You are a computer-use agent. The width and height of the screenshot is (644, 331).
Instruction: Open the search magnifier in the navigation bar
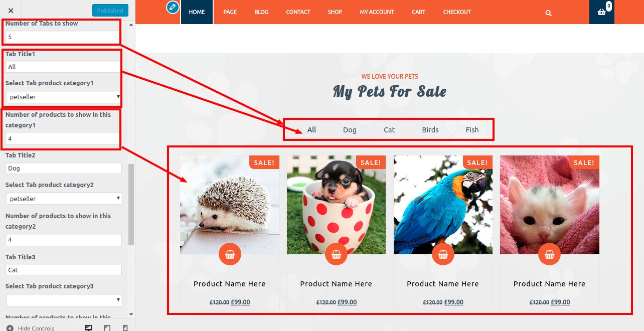(x=549, y=13)
